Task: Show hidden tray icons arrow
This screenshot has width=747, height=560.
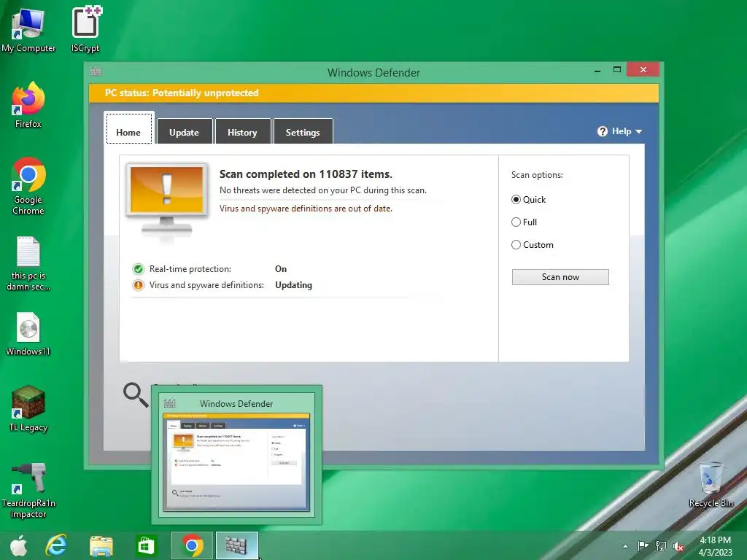Action: (x=625, y=546)
